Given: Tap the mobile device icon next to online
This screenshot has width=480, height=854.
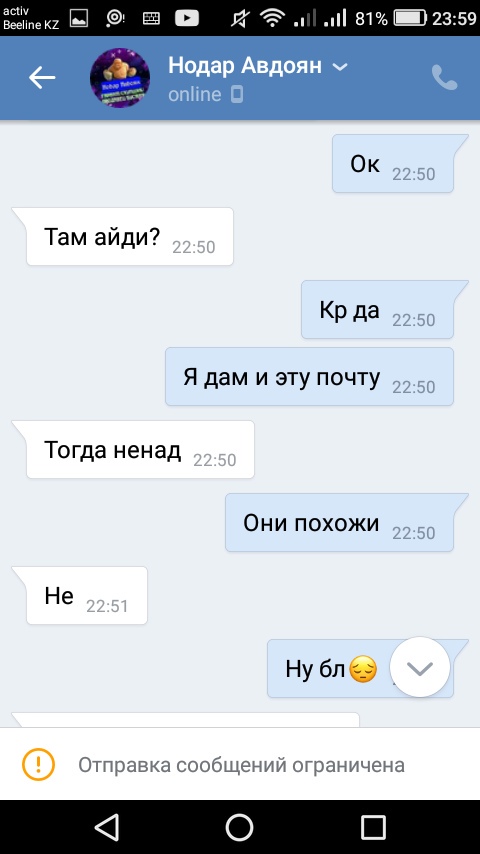Looking at the screenshot, I should (236, 95).
